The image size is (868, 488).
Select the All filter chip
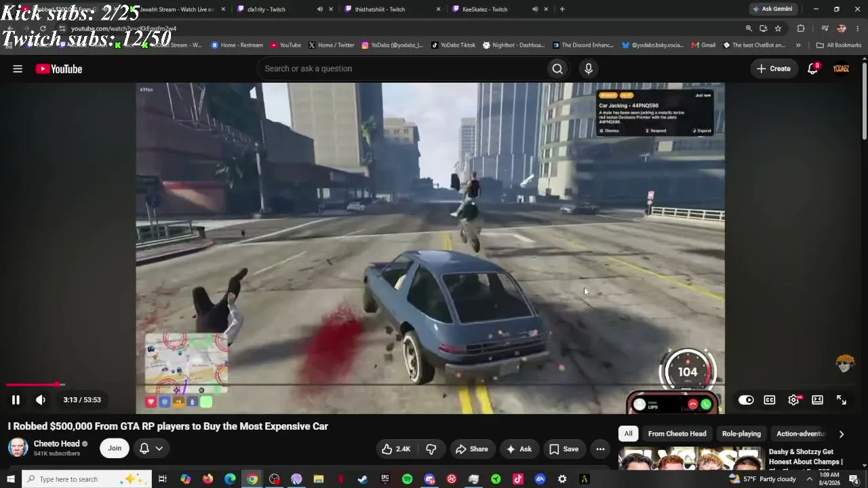pos(629,434)
